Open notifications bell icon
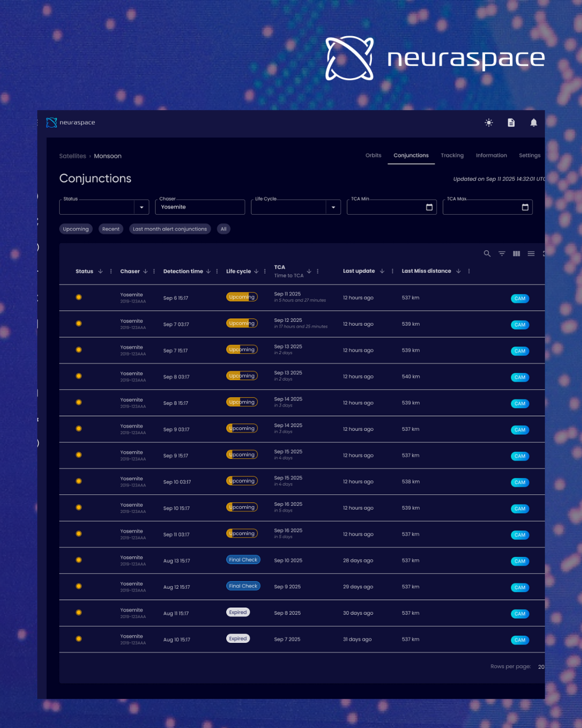The height and width of the screenshot is (728, 582). coord(533,123)
